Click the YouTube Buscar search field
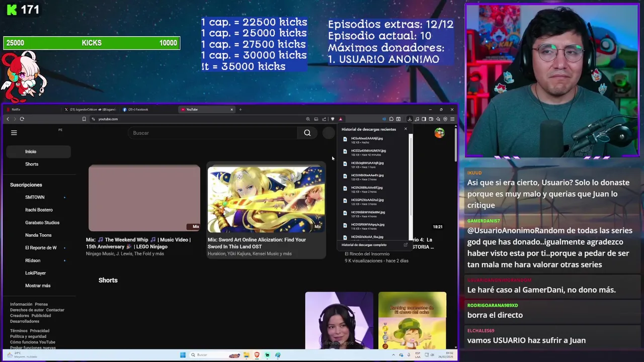Viewport: 644px width, 362px height. (x=213, y=133)
